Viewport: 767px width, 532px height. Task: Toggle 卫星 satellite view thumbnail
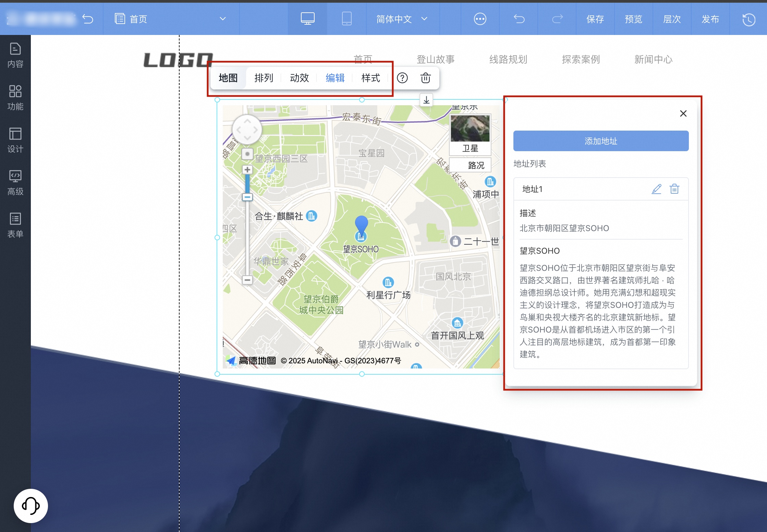(470, 135)
